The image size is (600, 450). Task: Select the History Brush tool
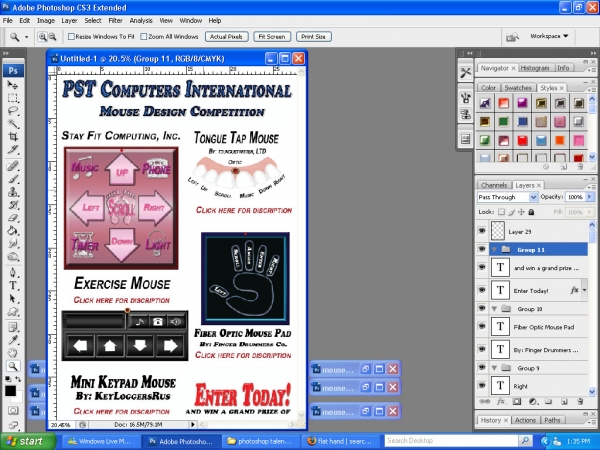tap(13, 205)
